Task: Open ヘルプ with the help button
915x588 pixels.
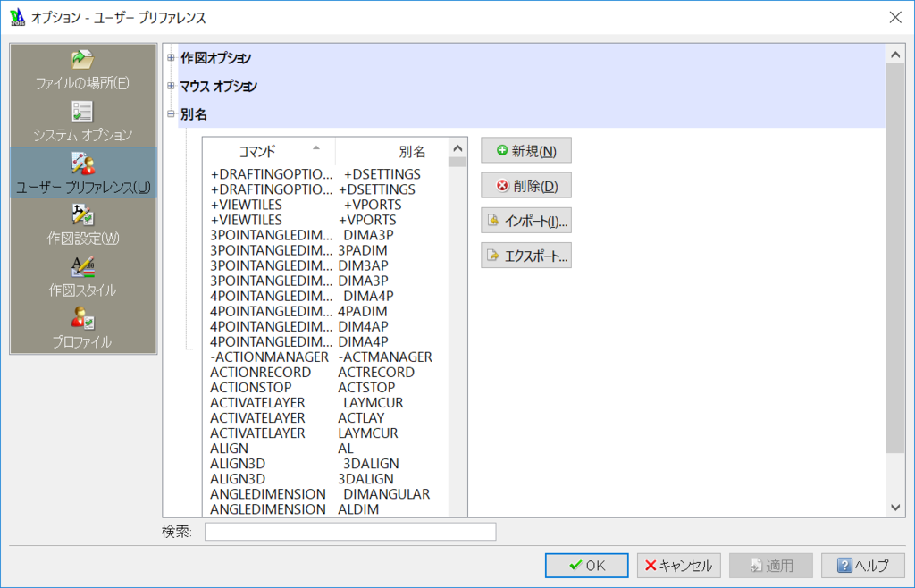Action: (863, 566)
